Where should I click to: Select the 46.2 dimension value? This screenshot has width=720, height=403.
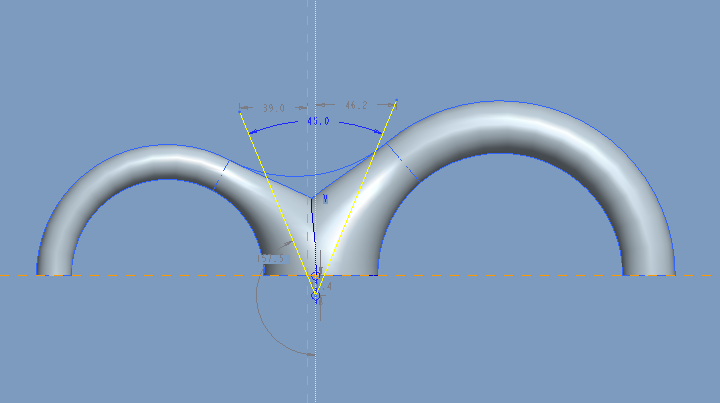(x=356, y=105)
